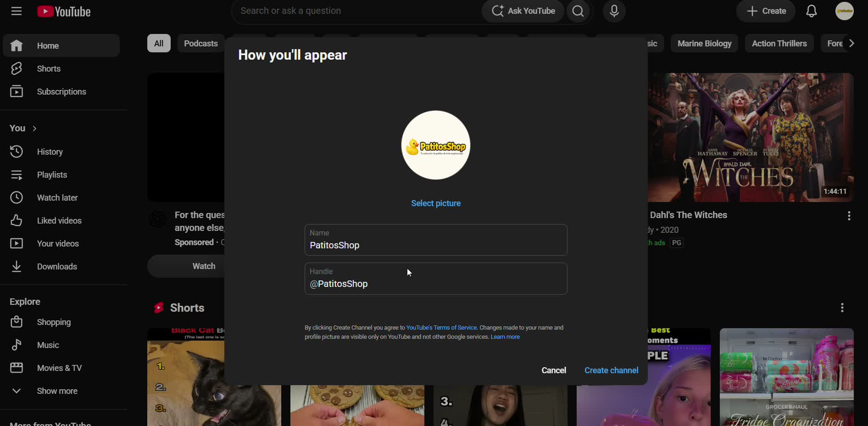Viewport: 868px width, 426px height.
Task: Open Your videos
Action: (61, 243)
